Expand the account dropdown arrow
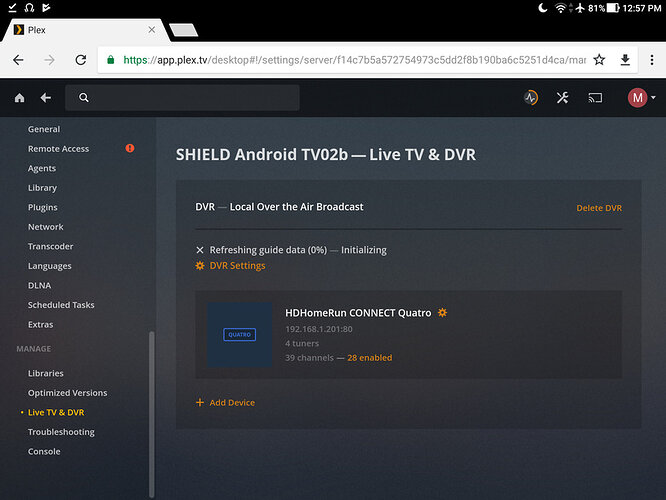 [653, 97]
